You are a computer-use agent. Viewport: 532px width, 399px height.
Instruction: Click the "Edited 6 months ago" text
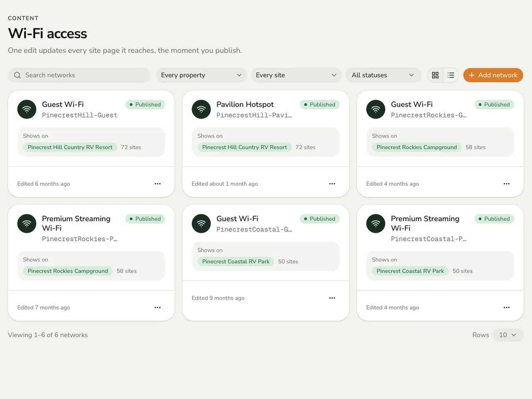44,184
